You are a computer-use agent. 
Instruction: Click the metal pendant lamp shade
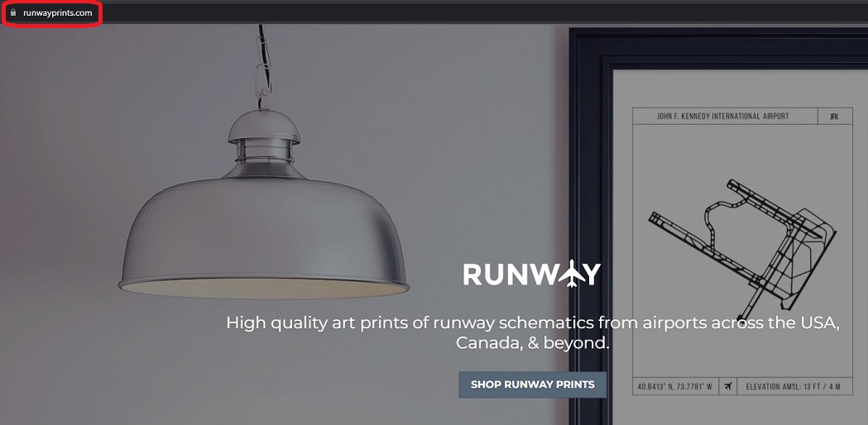tap(263, 232)
